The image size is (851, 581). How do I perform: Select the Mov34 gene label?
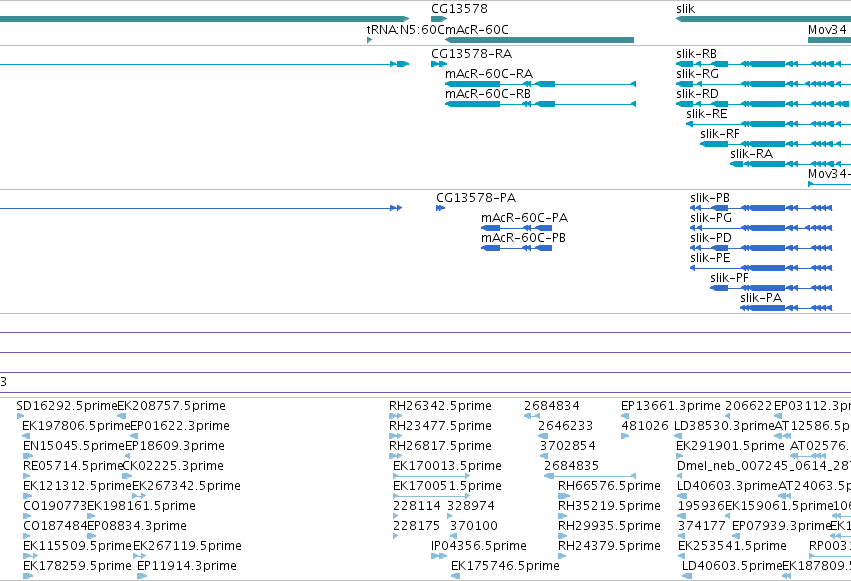point(827,29)
